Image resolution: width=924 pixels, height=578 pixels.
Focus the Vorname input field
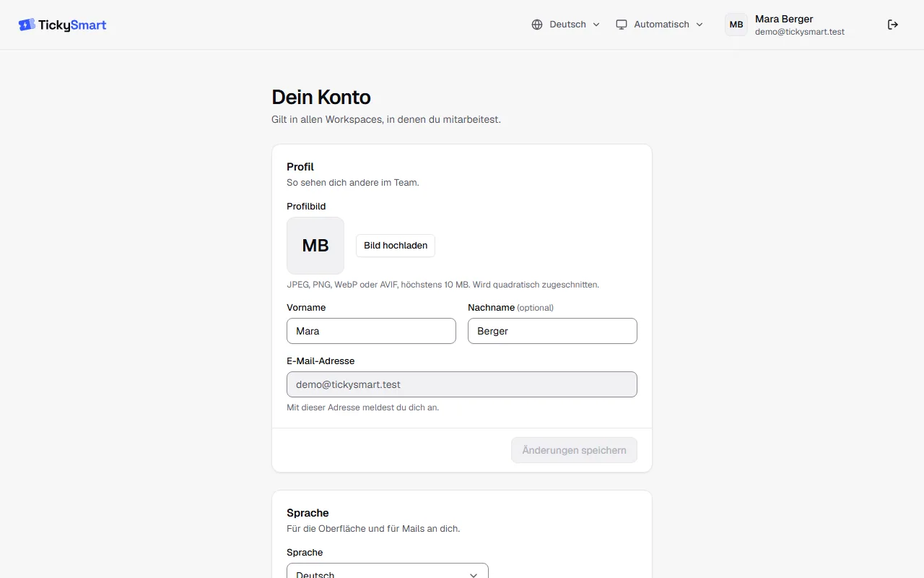tap(371, 331)
